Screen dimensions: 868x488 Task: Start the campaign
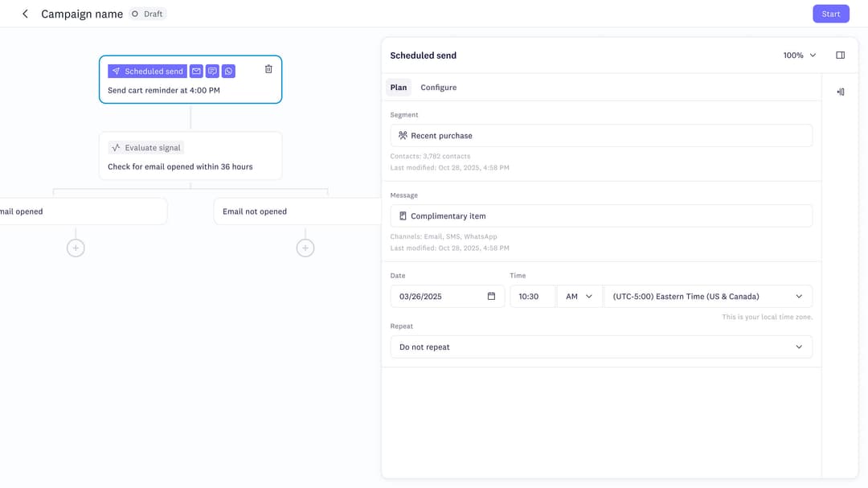[x=830, y=14]
